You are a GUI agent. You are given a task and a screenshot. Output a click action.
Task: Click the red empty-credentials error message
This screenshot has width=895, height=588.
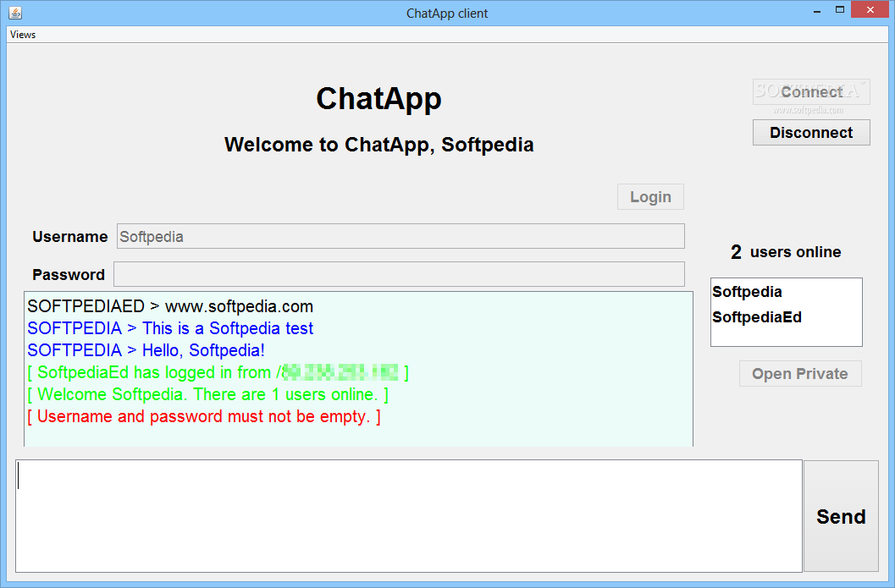pos(204,416)
